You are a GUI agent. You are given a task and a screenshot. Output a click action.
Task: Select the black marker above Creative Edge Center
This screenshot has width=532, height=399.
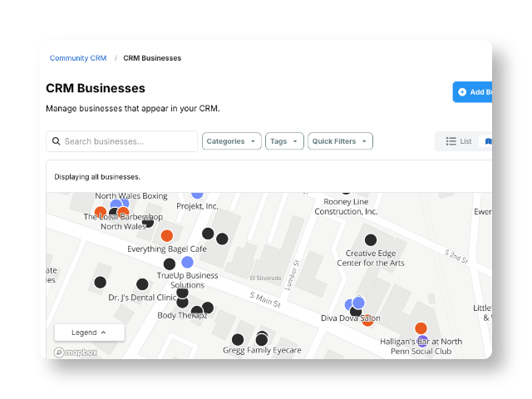point(371,240)
